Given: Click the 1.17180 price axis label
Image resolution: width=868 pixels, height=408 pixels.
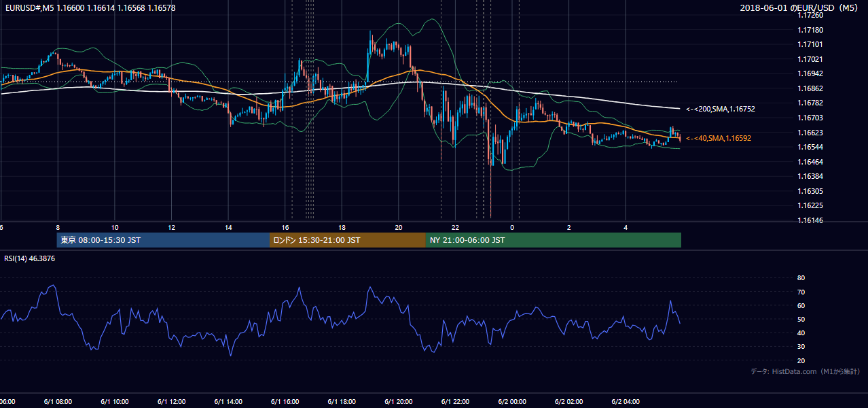Looking at the screenshot, I should [x=811, y=30].
